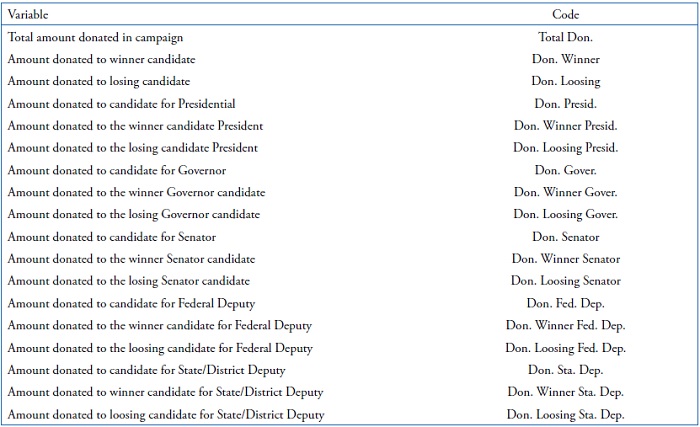Click the "Code" column header
The image size is (700, 427).
point(565,15)
